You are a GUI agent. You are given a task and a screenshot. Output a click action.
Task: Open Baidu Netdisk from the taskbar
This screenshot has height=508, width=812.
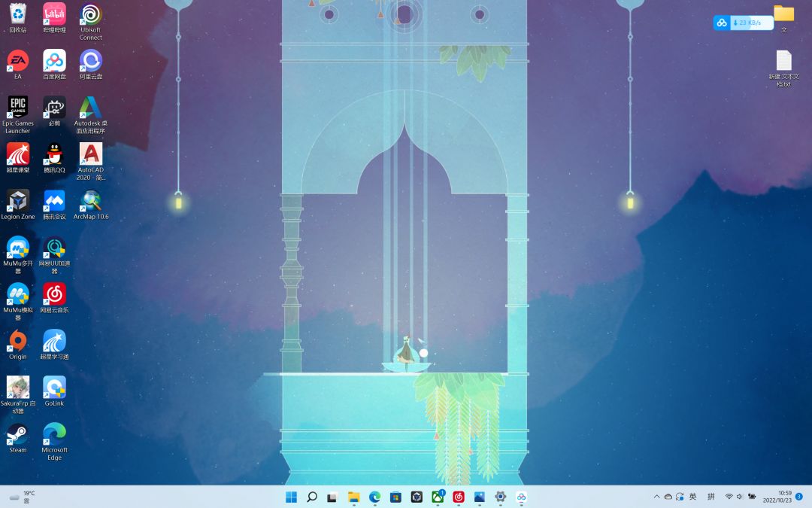tap(522, 497)
